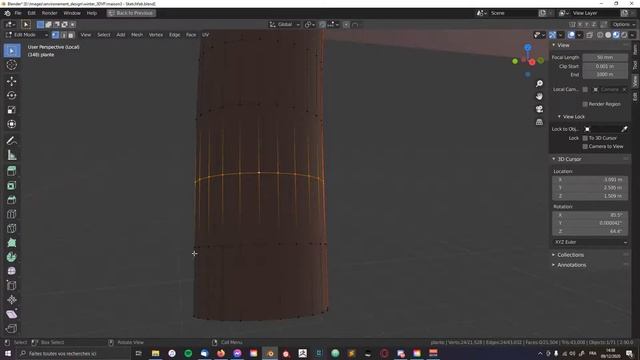Select the Rip Region tool

coord(11,329)
